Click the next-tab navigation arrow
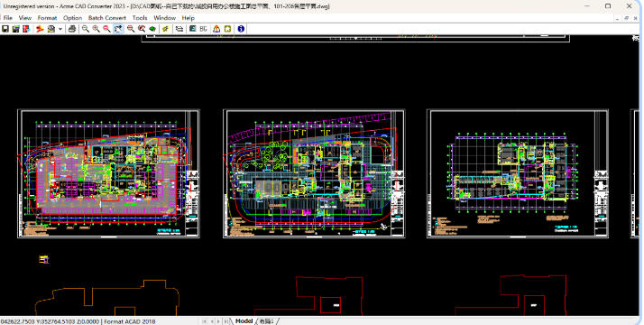Viewport: 644px width, 325px height. (219, 321)
